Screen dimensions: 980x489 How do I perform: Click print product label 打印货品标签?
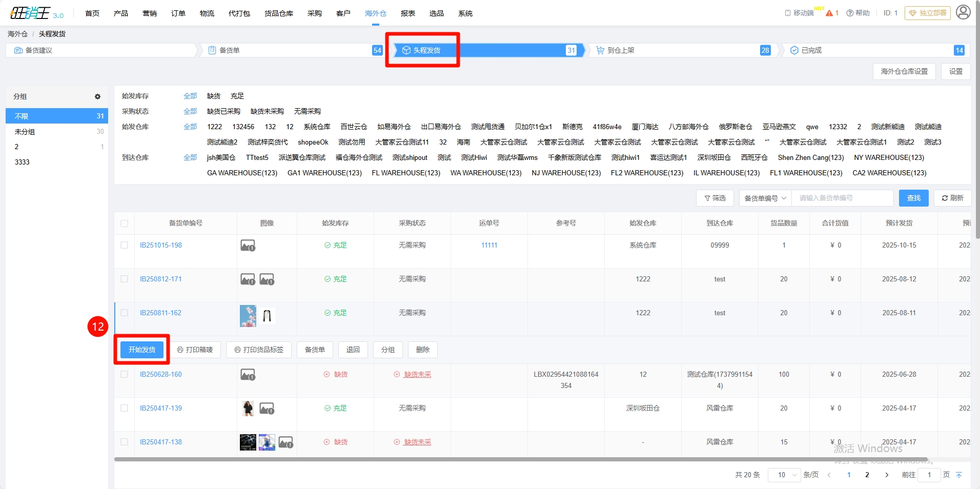click(259, 350)
